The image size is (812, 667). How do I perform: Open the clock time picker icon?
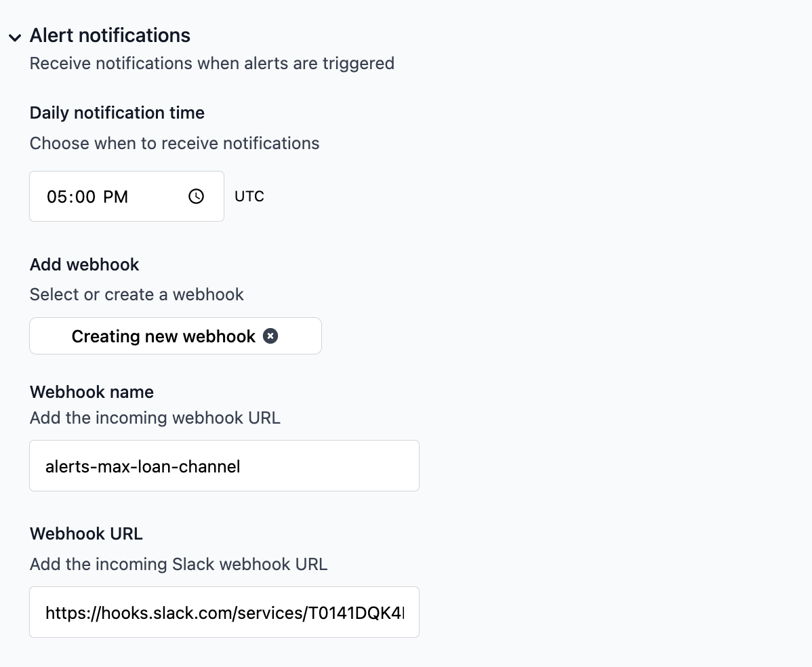tap(196, 197)
